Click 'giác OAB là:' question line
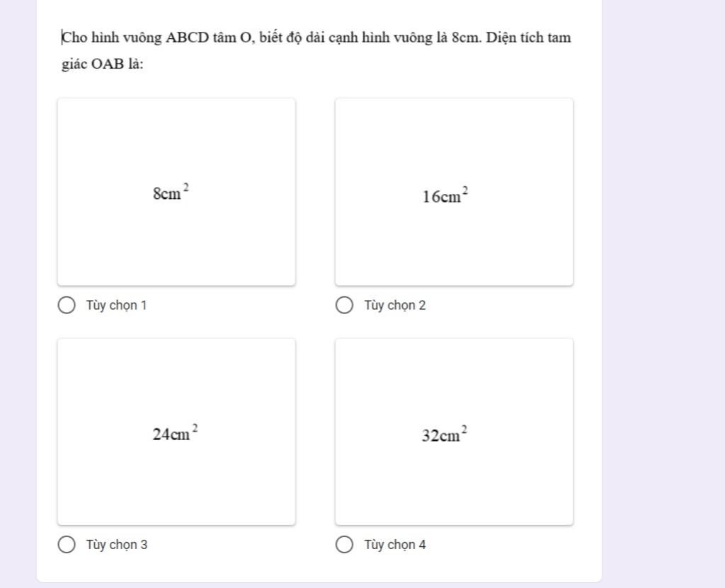This screenshot has height=588, width=725. pos(103,64)
